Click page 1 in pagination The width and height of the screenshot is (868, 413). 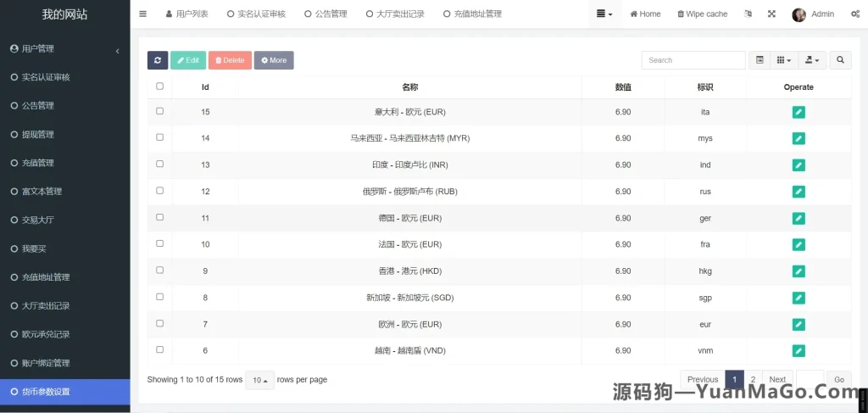tap(735, 380)
